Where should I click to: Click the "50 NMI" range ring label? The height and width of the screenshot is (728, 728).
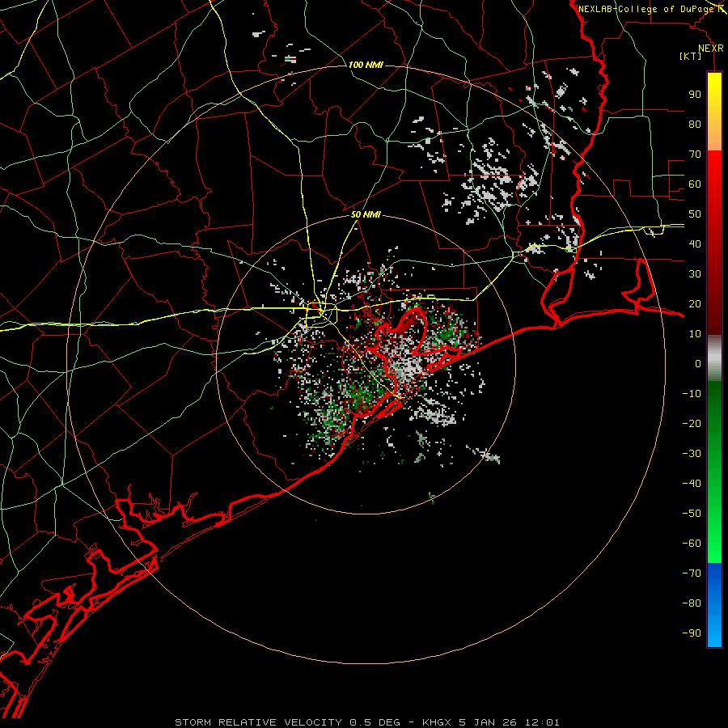(366, 214)
